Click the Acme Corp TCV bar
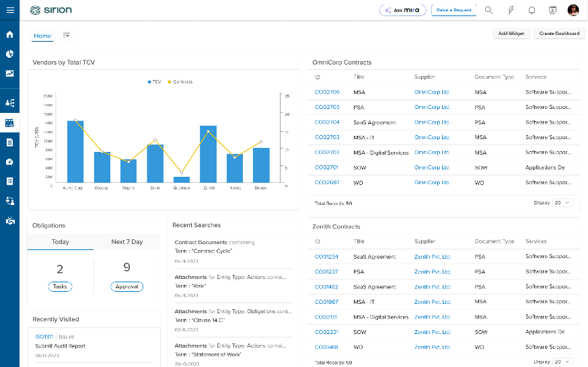 [75, 152]
